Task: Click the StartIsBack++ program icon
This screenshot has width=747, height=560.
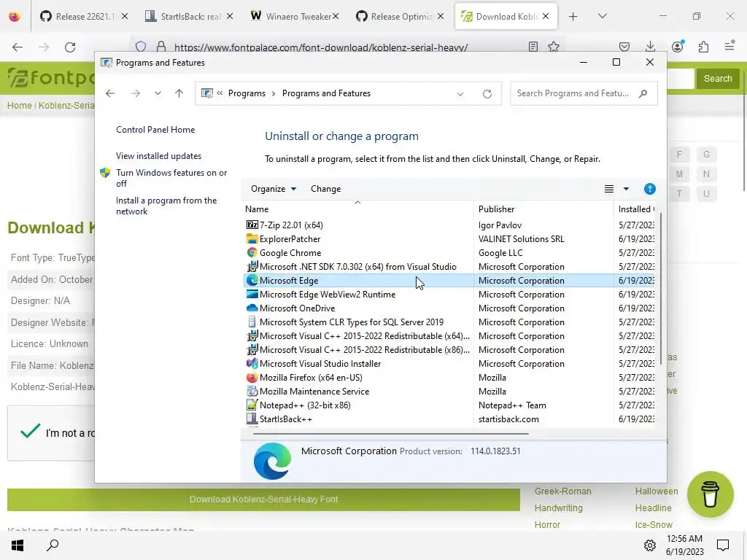Action: 252,419
